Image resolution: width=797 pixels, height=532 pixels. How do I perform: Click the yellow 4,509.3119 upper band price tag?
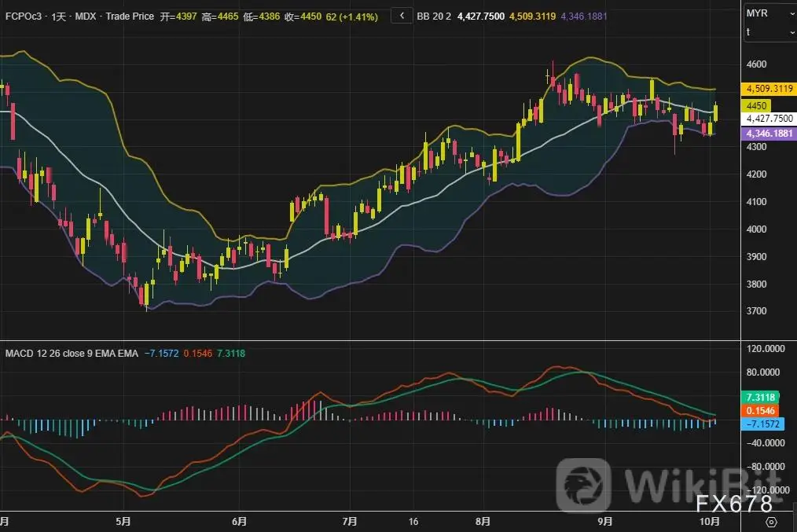769,89
